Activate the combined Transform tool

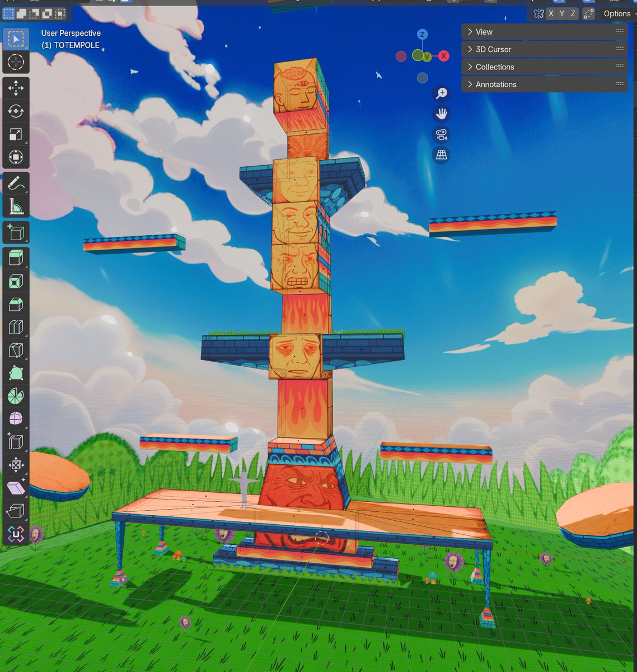click(x=16, y=157)
